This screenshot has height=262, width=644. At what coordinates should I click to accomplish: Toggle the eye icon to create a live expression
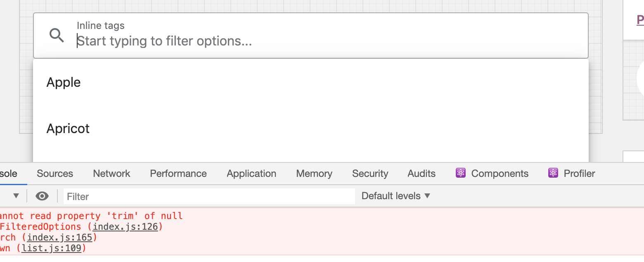42,196
